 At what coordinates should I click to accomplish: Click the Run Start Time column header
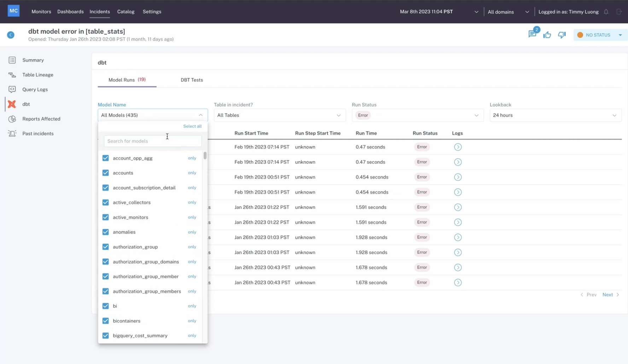251,133
